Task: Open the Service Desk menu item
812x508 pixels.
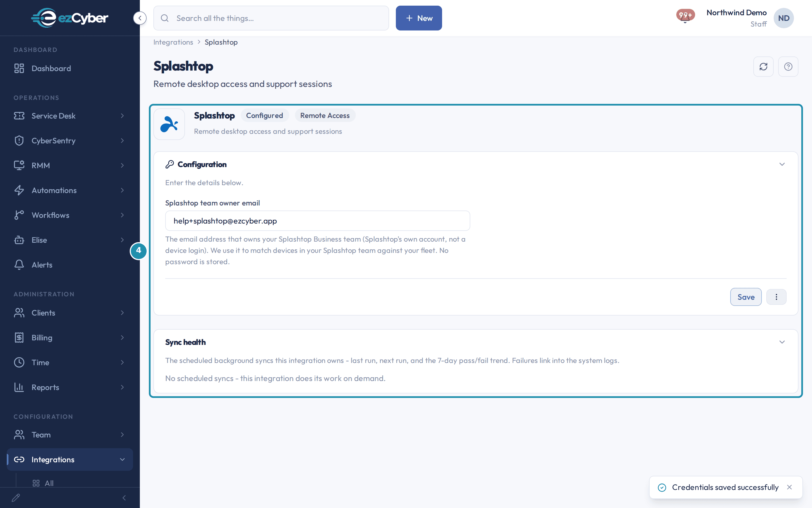Action: click(x=70, y=116)
